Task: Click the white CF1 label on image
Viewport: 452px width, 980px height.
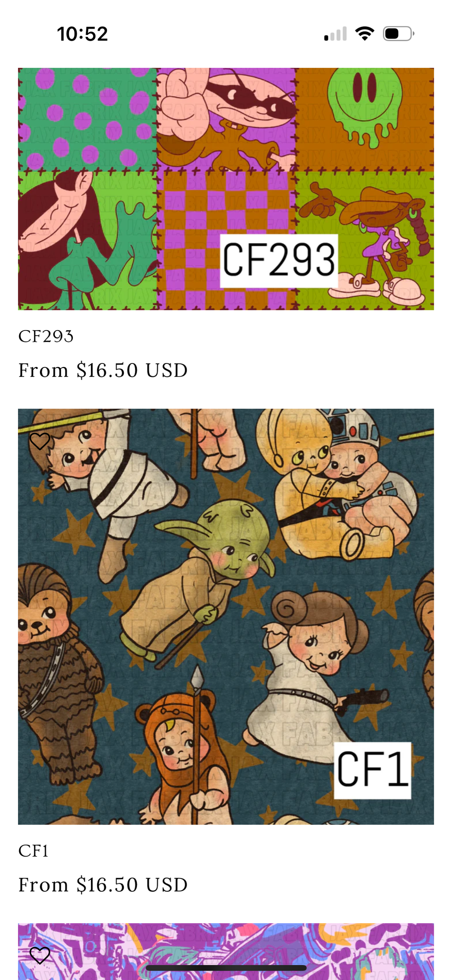Action: tap(372, 770)
